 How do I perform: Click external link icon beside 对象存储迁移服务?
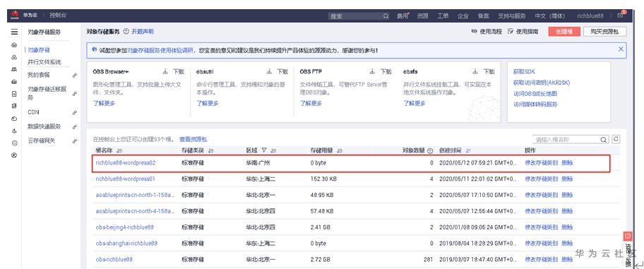click(x=75, y=93)
